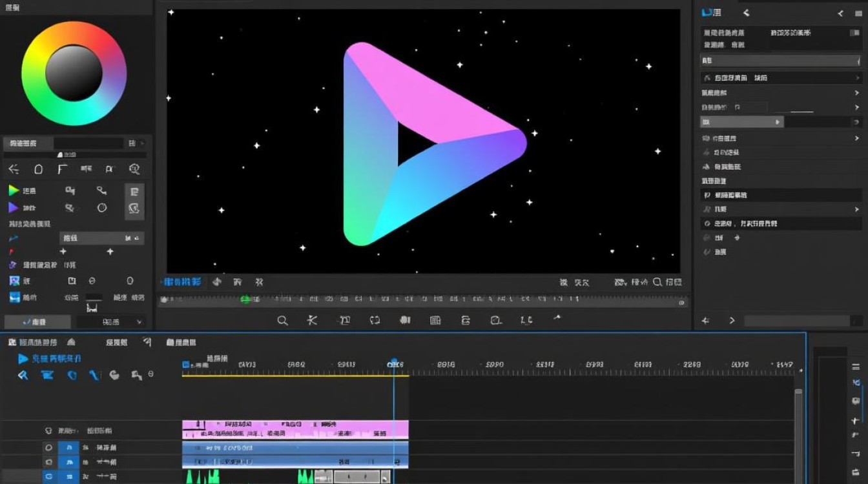Toggle the blue lock button on second blue track

68,462
